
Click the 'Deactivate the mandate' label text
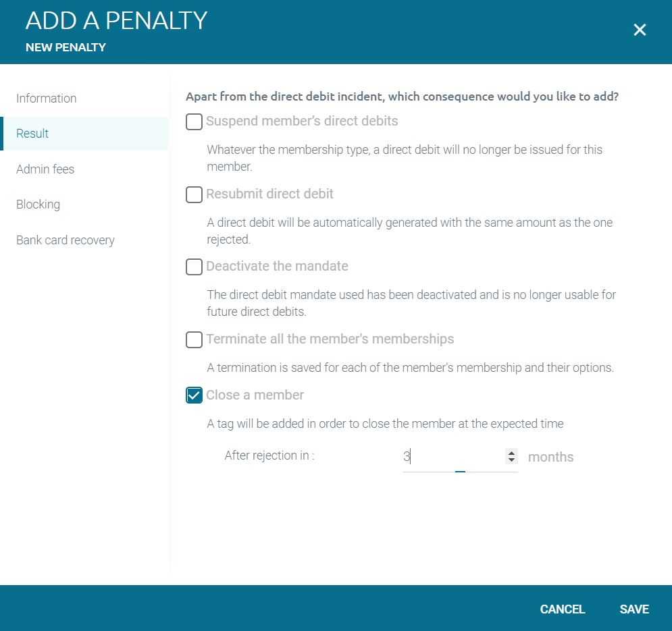click(277, 266)
